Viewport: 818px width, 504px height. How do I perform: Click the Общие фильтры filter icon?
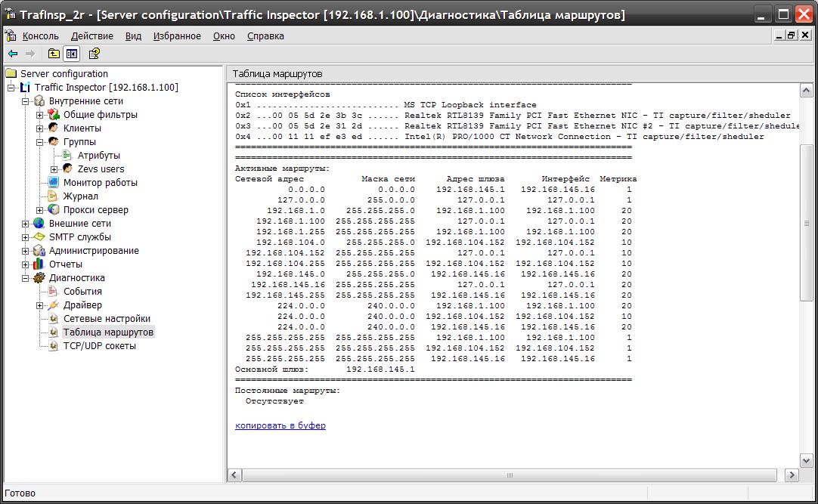(54, 115)
